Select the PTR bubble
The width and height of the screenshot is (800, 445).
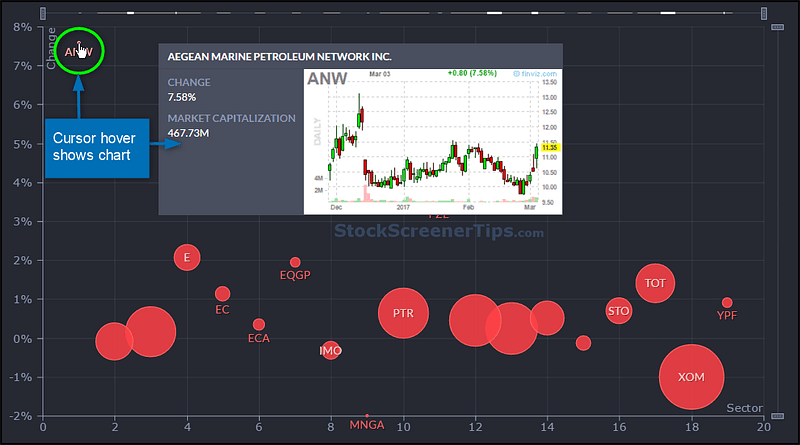403,313
